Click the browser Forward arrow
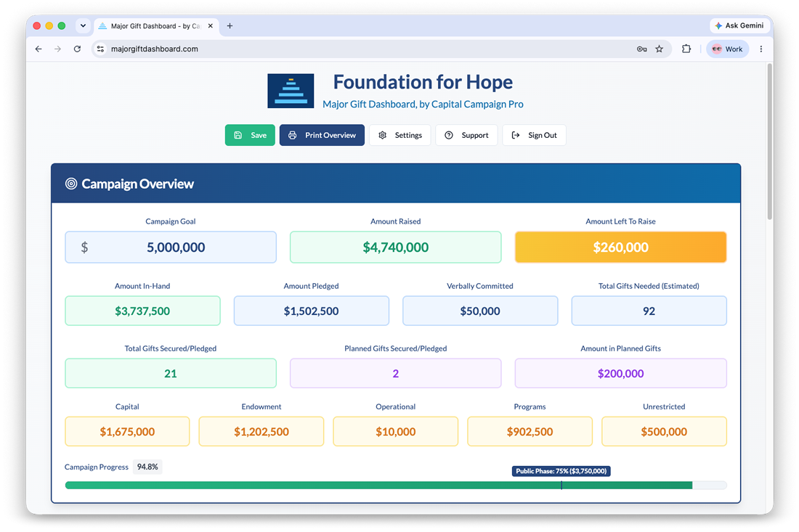Image resolution: width=799 pixels, height=532 pixels. pyautogui.click(x=57, y=49)
